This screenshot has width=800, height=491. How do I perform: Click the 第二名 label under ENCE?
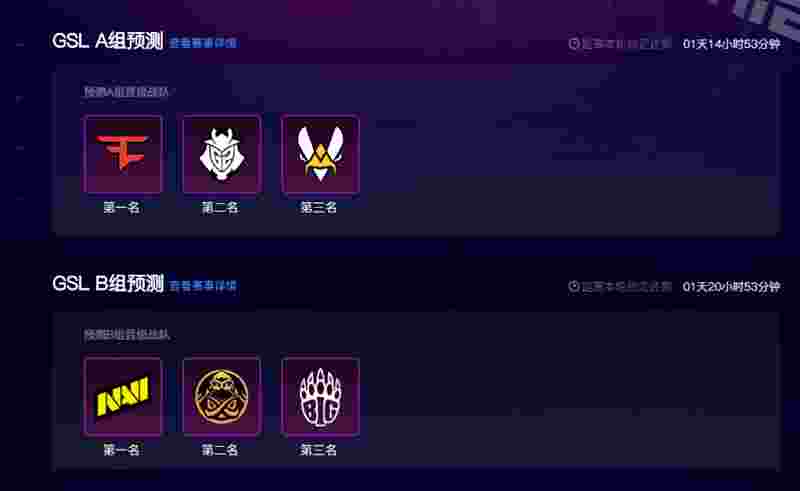[x=220, y=450]
